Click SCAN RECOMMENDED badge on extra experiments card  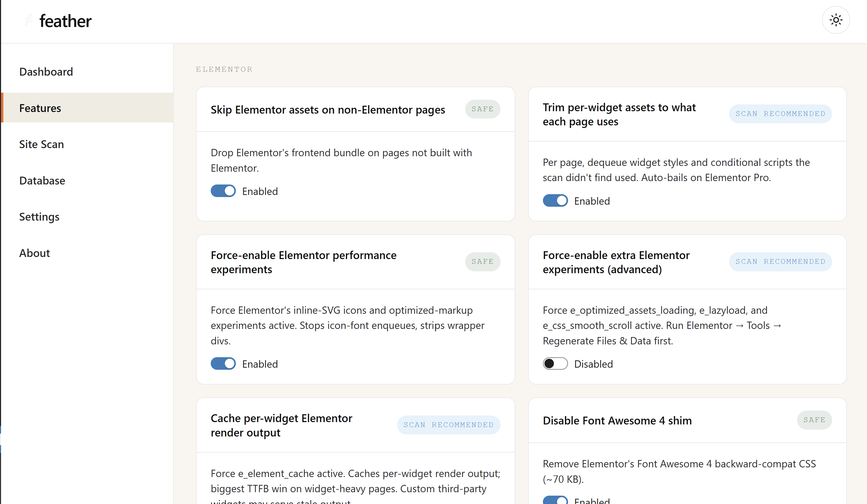[780, 262]
